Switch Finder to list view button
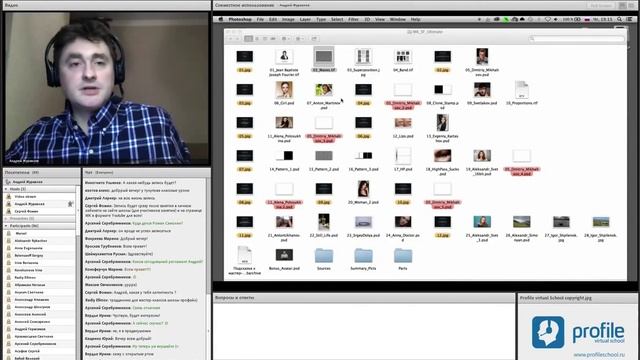The height and width of the screenshot is (360, 640). (x=257, y=38)
